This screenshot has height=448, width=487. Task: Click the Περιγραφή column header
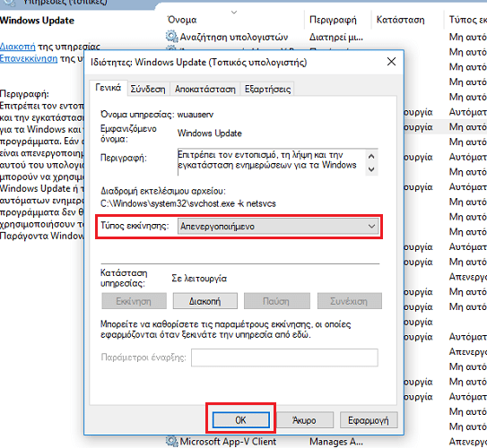333,20
